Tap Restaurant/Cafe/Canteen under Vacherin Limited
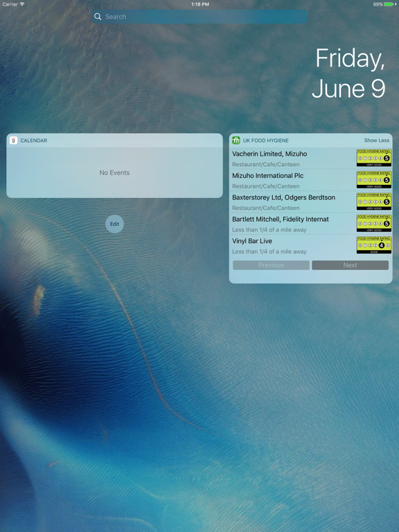Viewport: 399px width, 532px height. pos(266,165)
